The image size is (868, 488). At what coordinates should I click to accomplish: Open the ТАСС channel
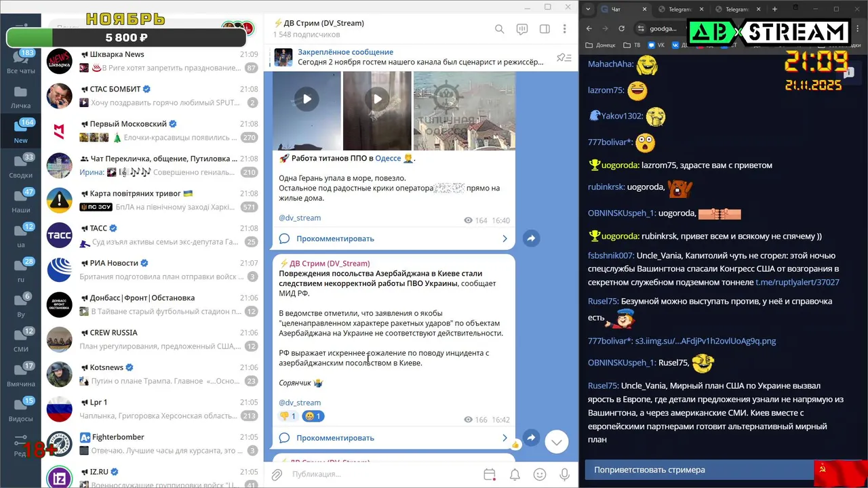(x=153, y=235)
